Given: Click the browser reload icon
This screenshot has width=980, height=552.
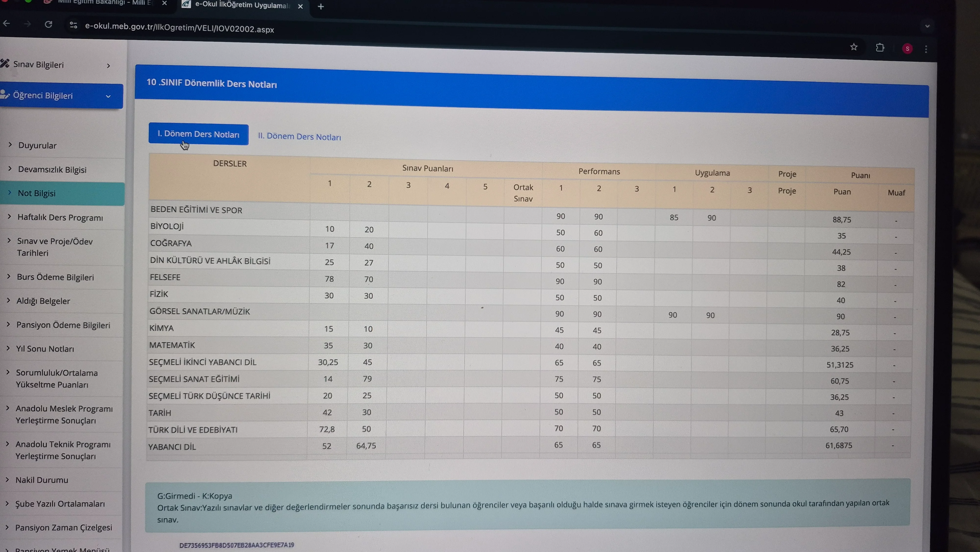Looking at the screenshot, I should coord(48,24).
